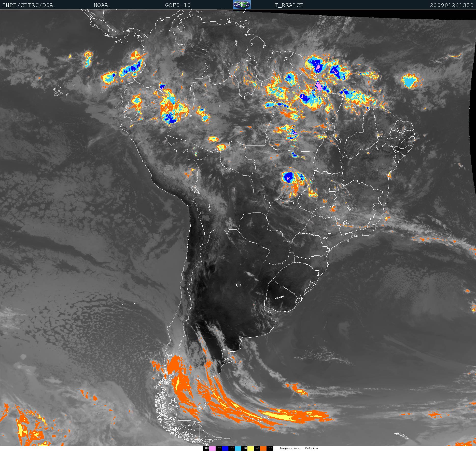Select the GOES-10 satellite label

coord(178,5)
